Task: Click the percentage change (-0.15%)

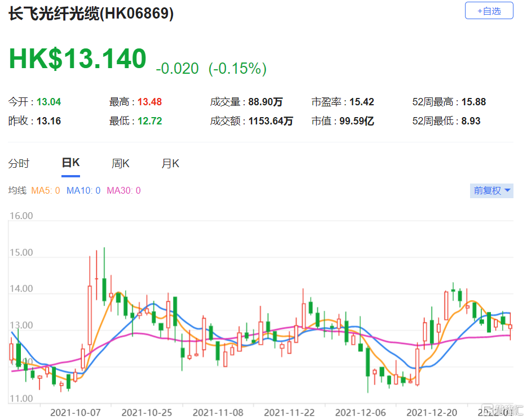Action: 238,69
